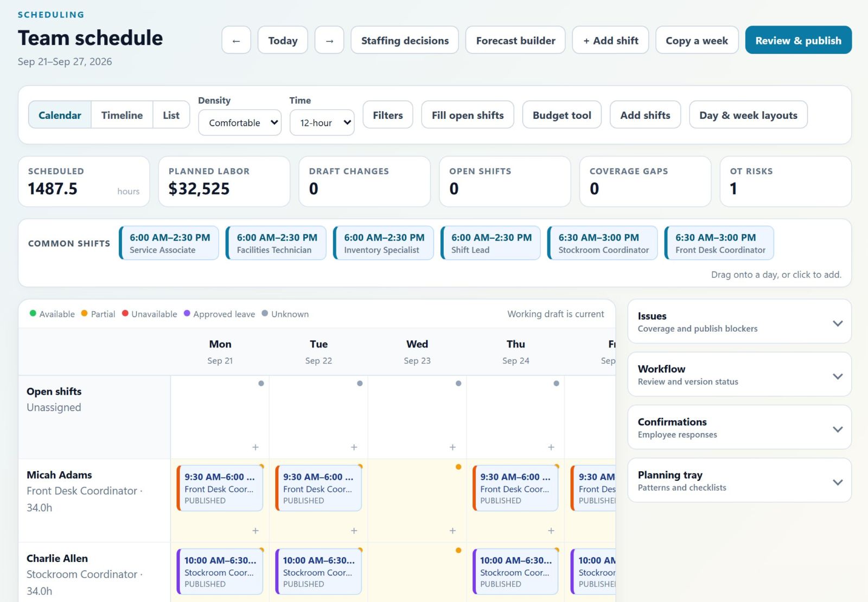Image resolution: width=868 pixels, height=602 pixels.
Task: Jump to Today
Action: (283, 40)
